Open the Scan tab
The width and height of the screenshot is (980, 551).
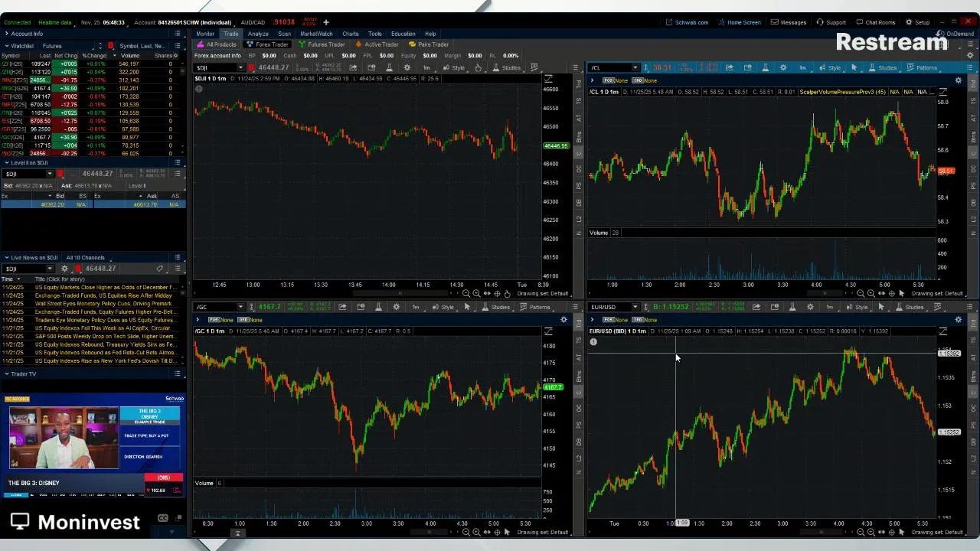[x=285, y=34]
